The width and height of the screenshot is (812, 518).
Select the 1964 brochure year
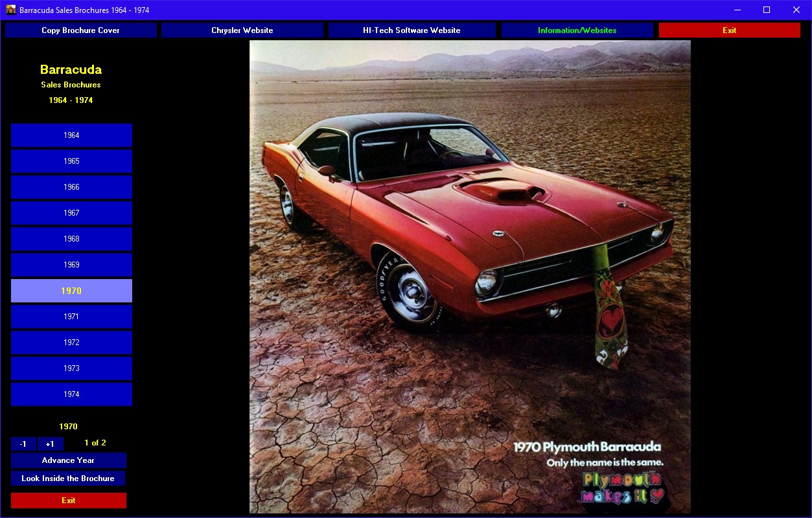(71, 135)
